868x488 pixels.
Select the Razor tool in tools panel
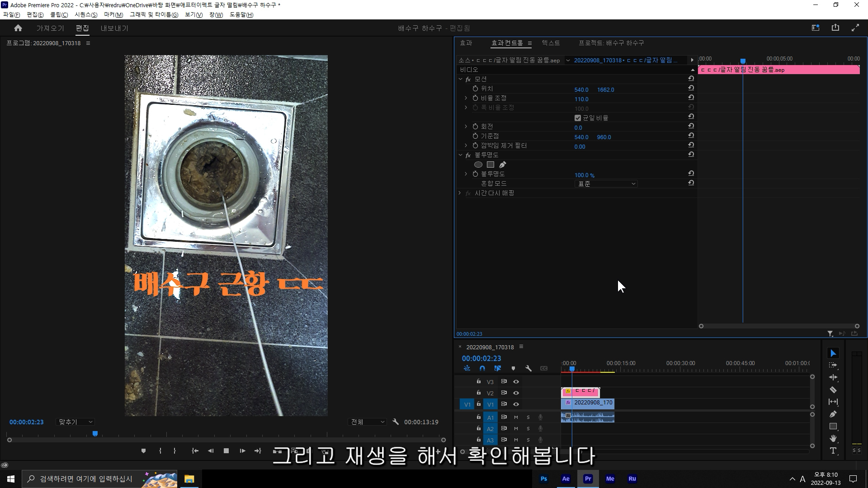pyautogui.click(x=833, y=389)
